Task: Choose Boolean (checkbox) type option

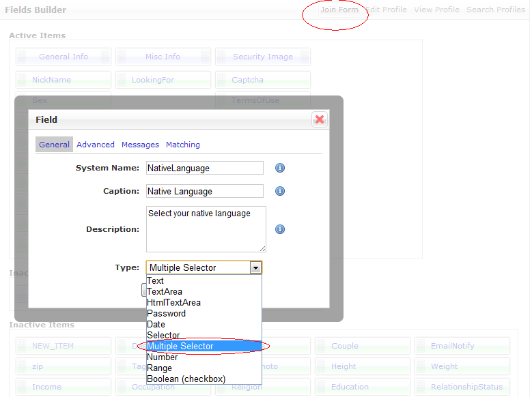Action: point(186,379)
